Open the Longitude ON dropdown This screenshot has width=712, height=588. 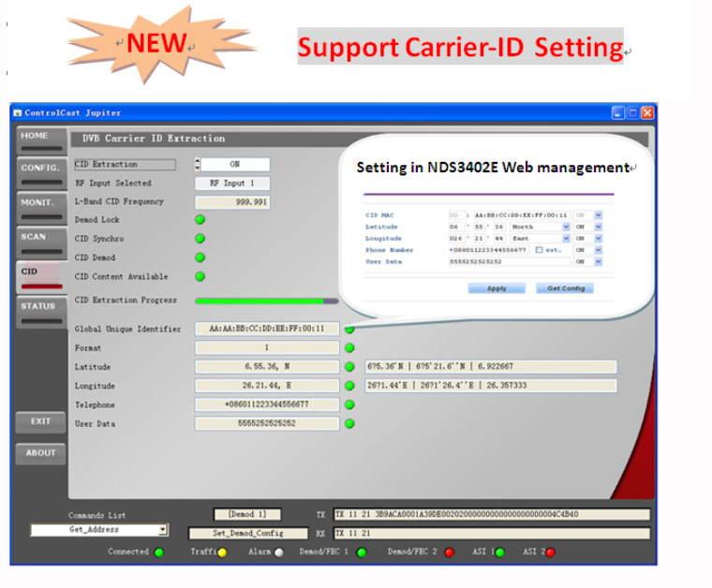click(588, 238)
